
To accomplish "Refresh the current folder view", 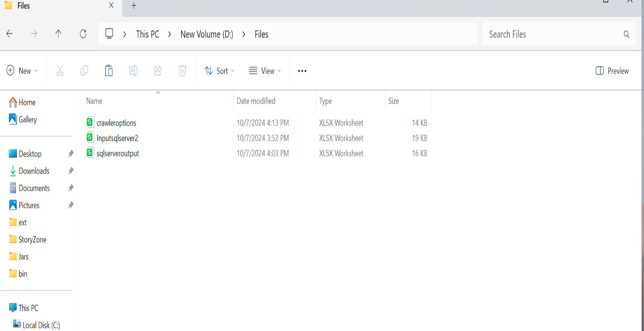I will [83, 34].
